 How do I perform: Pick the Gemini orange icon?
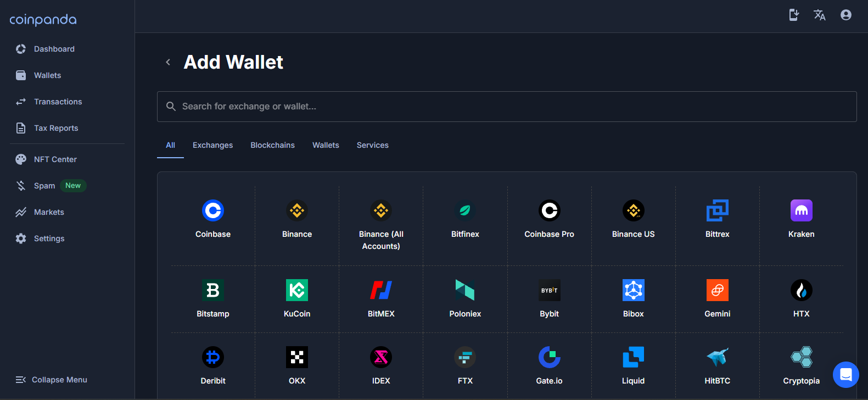pyautogui.click(x=718, y=290)
